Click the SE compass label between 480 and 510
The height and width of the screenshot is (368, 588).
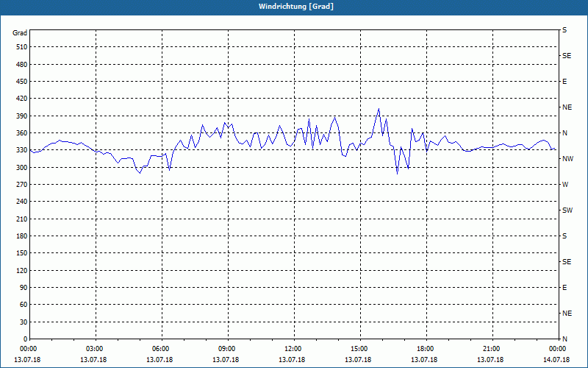pos(567,56)
